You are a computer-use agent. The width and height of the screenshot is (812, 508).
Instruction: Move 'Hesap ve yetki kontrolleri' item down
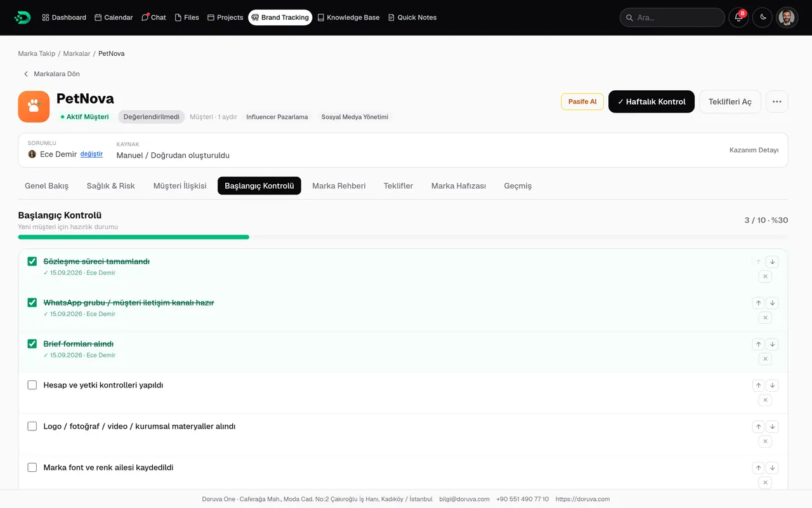coord(772,385)
